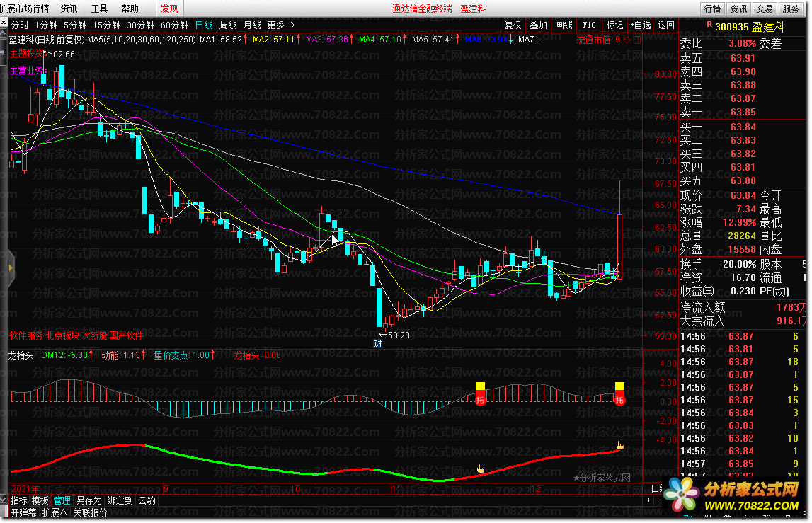Click the 财 marker icon under the low
The height and width of the screenshot is (523, 812).
point(377,343)
